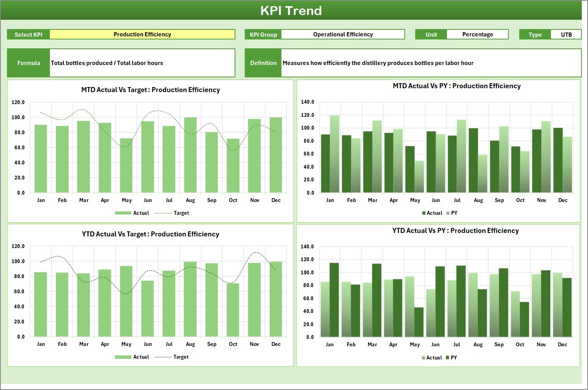Click the Type field showing UTB
Viewport: 588px width, 390px height.
[566, 34]
